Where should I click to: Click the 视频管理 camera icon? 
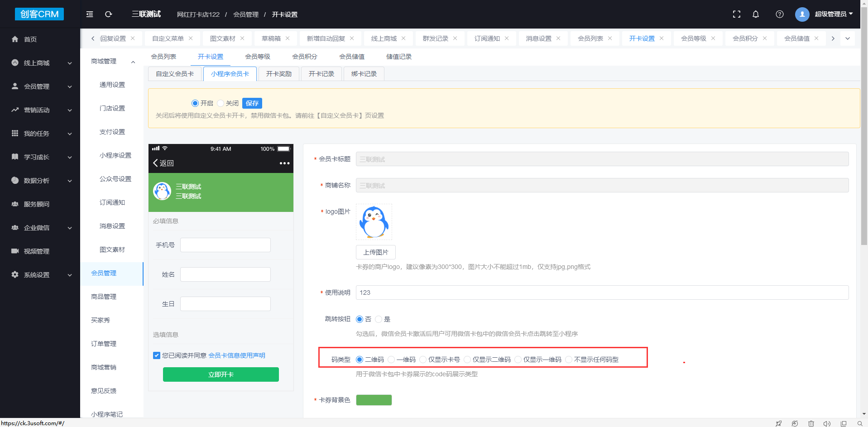15,251
